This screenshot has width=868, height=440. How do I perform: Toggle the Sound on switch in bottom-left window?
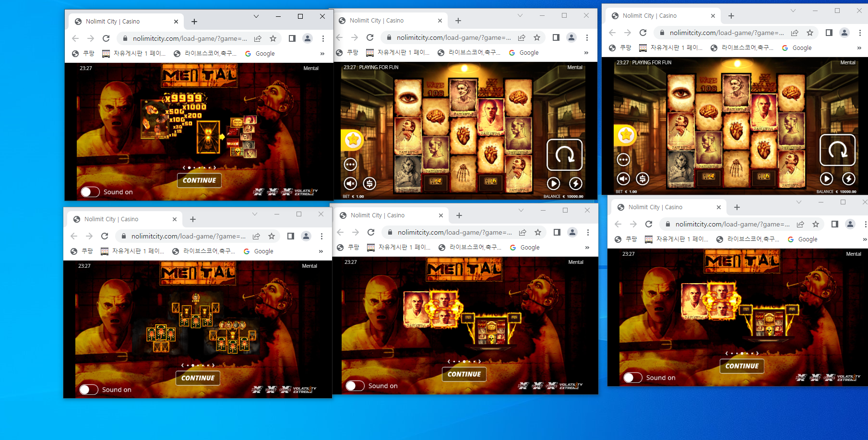[x=89, y=390]
